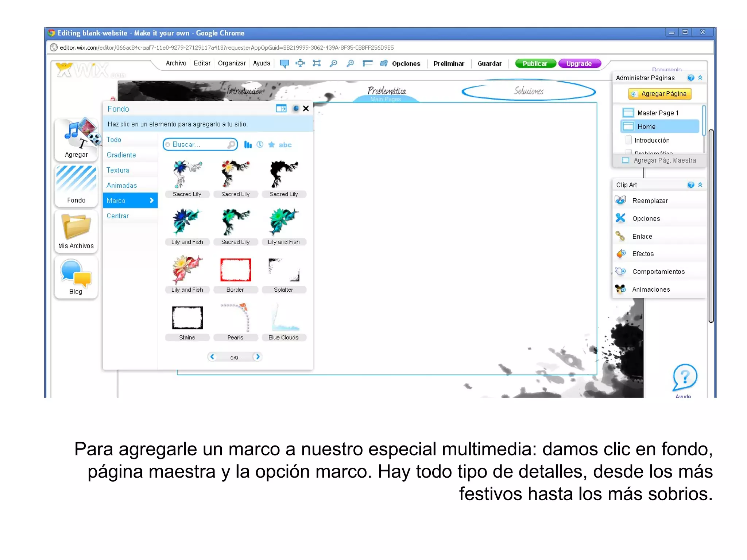Click the Chrome address bar URL
The height and width of the screenshot is (560, 747).
227,48
